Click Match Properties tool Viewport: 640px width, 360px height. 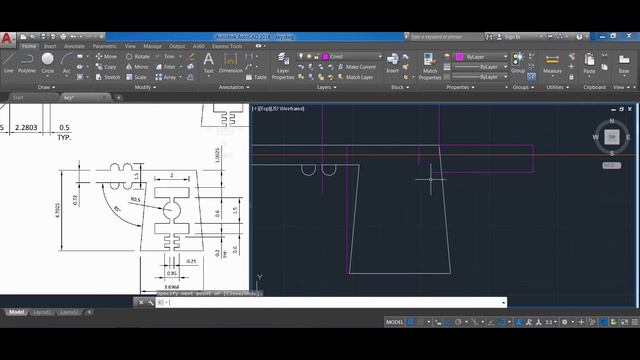429,65
